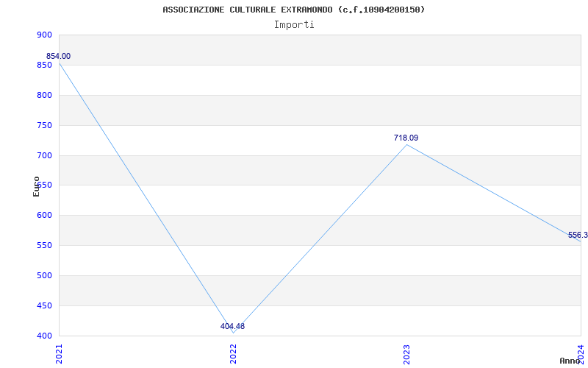588x368 pixels.
Task: Click the 850 y-axis value
Action: [x=44, y=65]
